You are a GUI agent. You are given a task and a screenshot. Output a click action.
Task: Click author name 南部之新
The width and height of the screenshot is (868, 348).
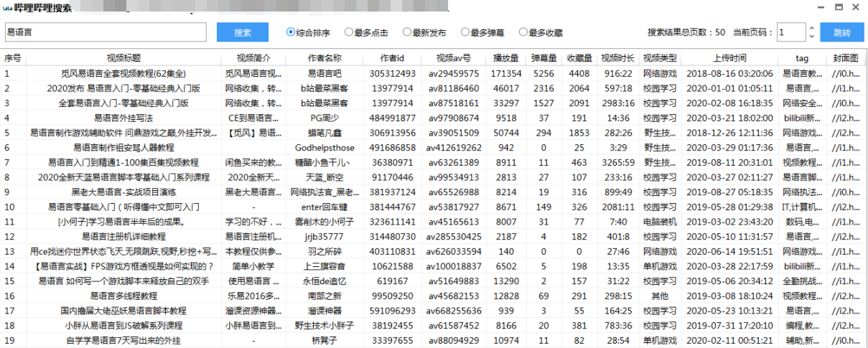(x=325, y=296)
